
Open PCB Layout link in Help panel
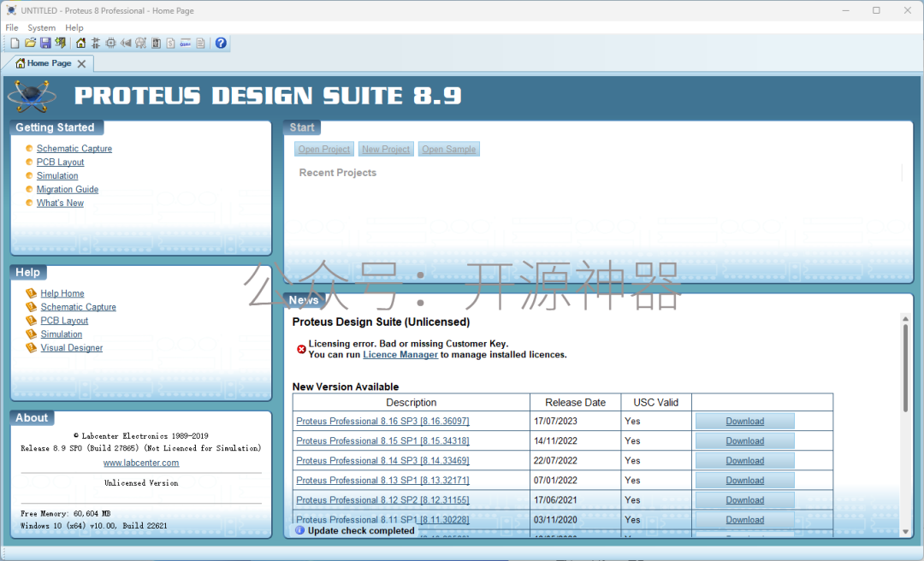[64, 321]
